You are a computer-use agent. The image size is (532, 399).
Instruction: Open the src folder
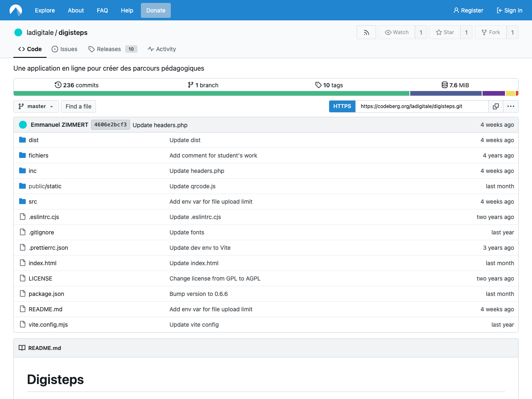[x=32, y=202]
